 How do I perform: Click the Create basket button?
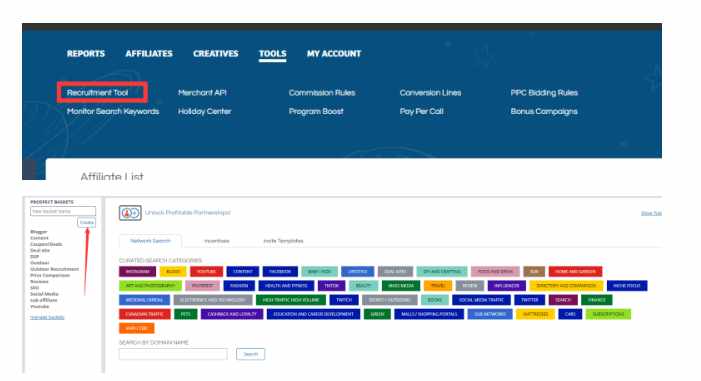pyautogui.click(x=86, y=222)
